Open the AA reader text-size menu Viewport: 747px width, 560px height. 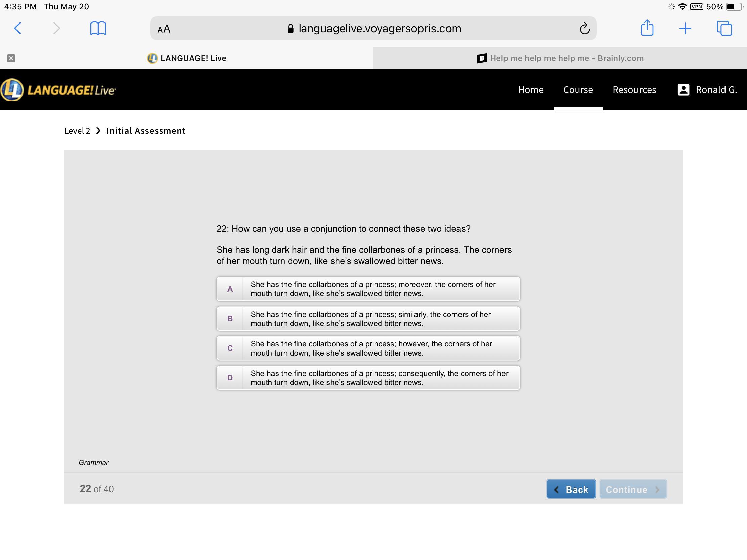[164, 29]
